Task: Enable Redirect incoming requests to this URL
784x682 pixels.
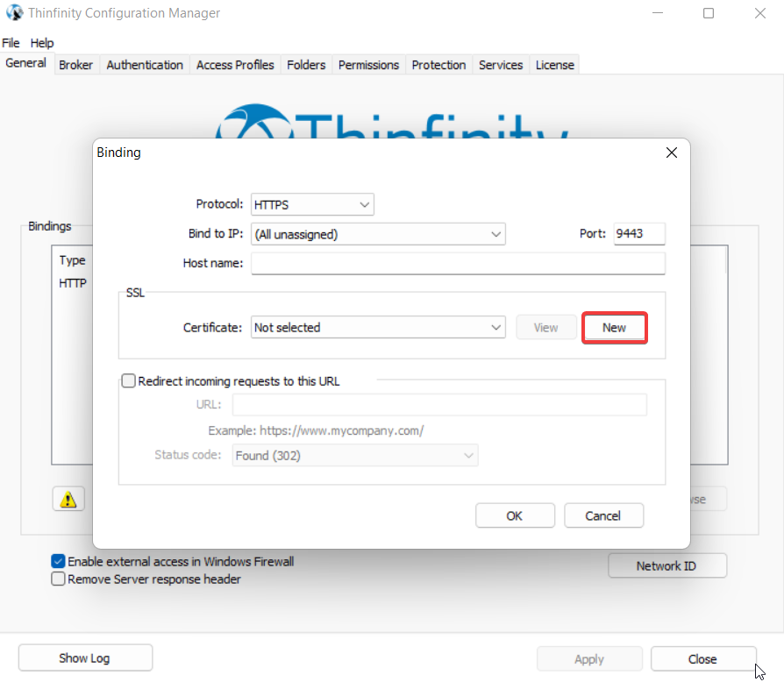Action: [x=129, y=380]
